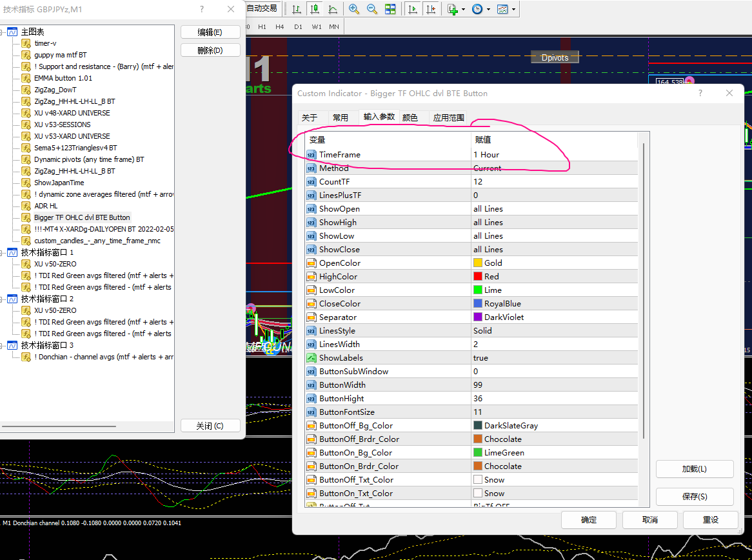This screenshot has width=752, height=560.
Task: Select the H4 timeframe button
Action: [x=280, y=26]
